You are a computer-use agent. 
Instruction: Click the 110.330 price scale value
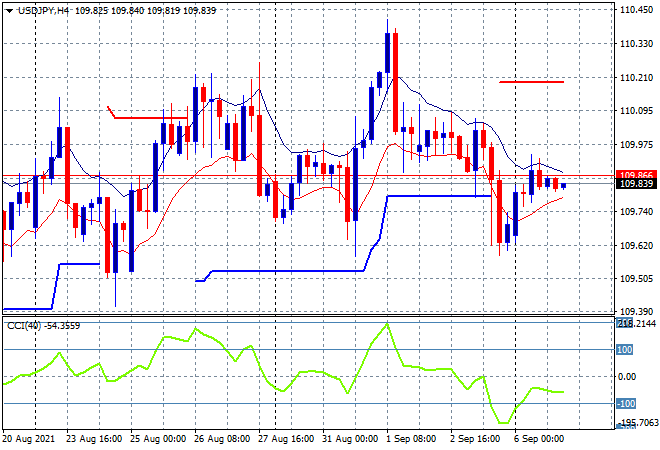(636, 44)
